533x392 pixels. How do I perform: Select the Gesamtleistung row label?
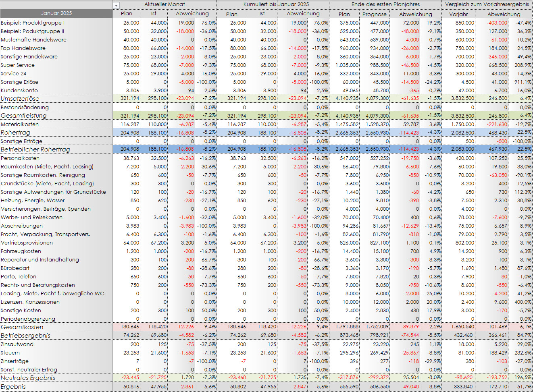pos(24,116)
